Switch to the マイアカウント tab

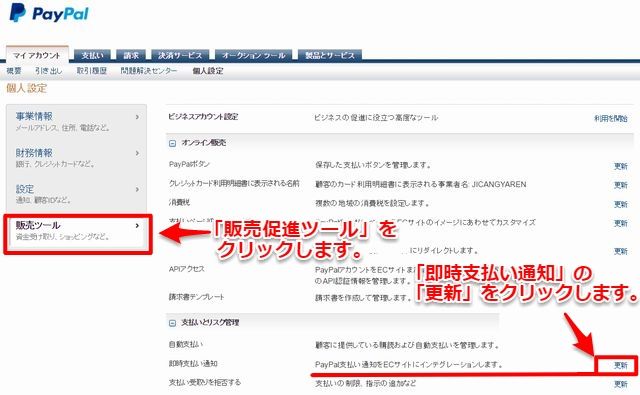[37, 55]
